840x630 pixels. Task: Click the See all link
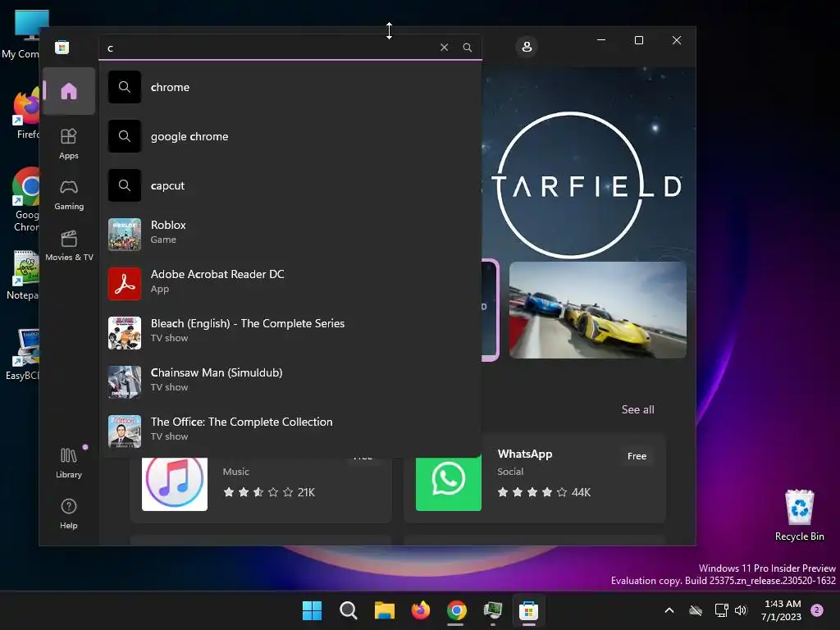(637, 409)
